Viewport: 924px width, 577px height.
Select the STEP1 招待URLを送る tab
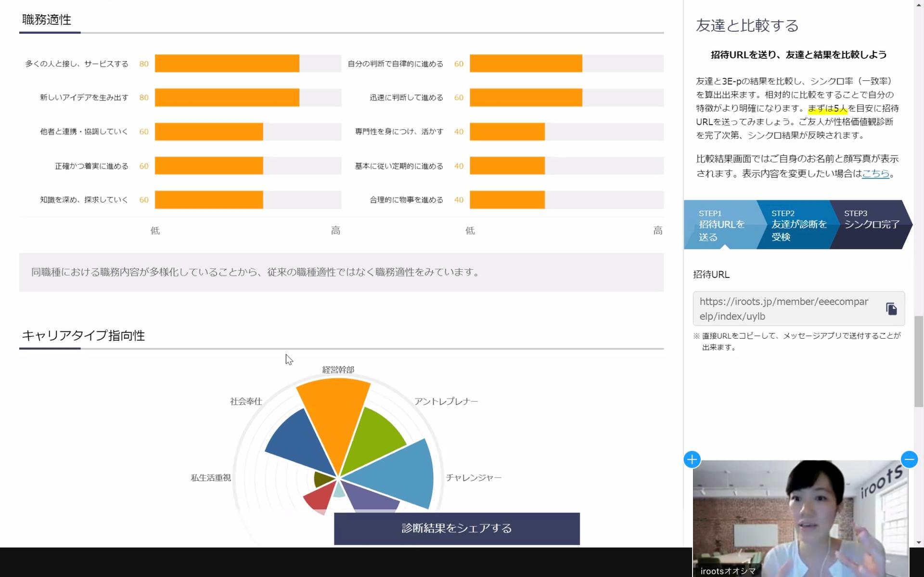click(x=720, y=225)
